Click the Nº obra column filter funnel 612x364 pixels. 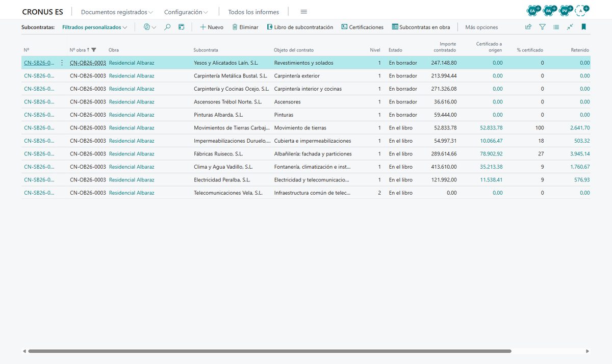click(94, 50)
